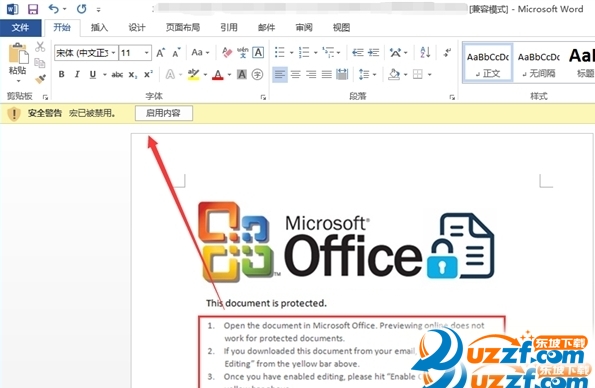Open the 插入 ribbon tab

99,27
